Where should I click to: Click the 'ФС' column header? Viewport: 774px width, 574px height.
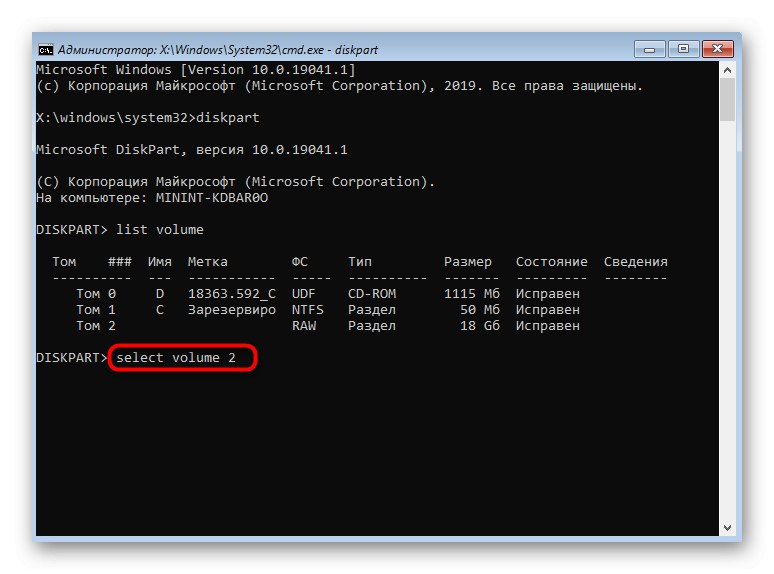(x=300, y=262)
